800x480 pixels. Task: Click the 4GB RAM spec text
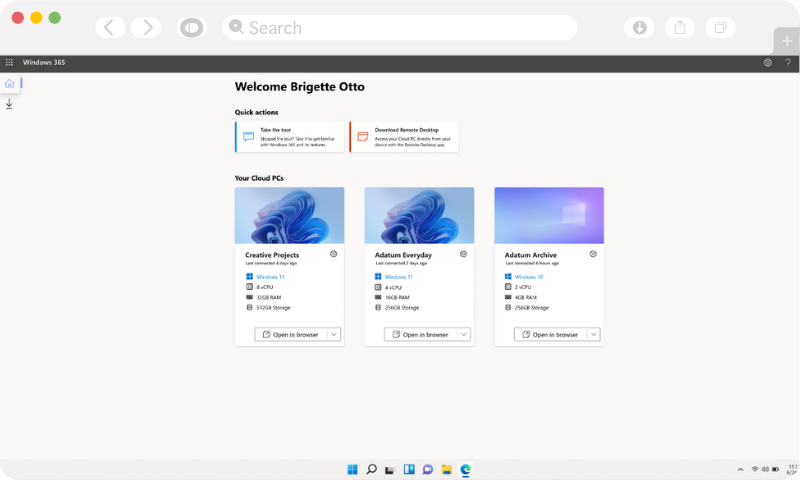pos(526,297)
